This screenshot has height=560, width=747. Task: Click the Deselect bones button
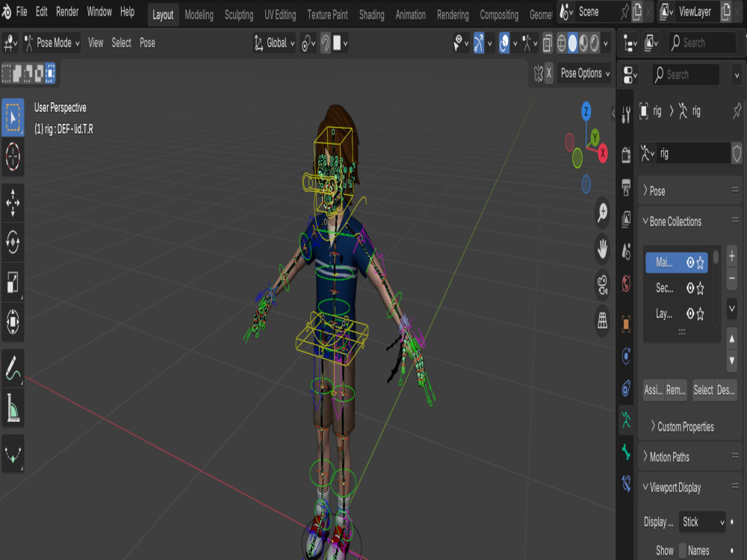tap(726, 391)
